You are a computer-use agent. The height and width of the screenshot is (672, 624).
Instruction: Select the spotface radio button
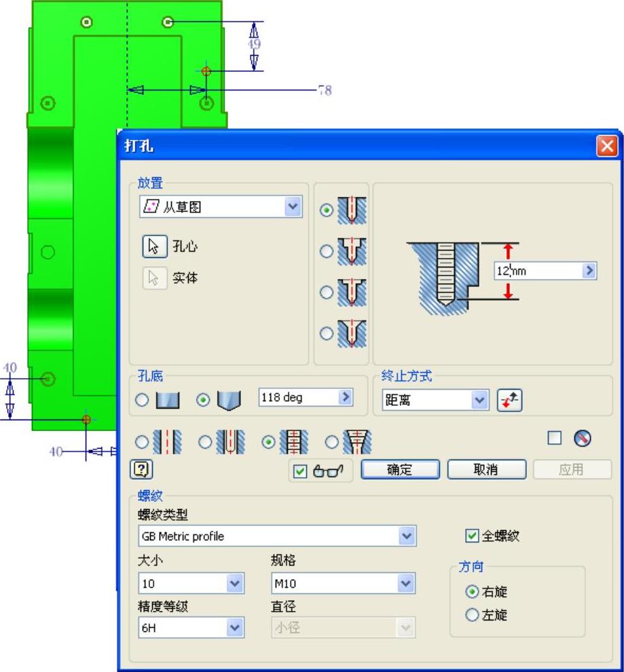coord(327,293)
